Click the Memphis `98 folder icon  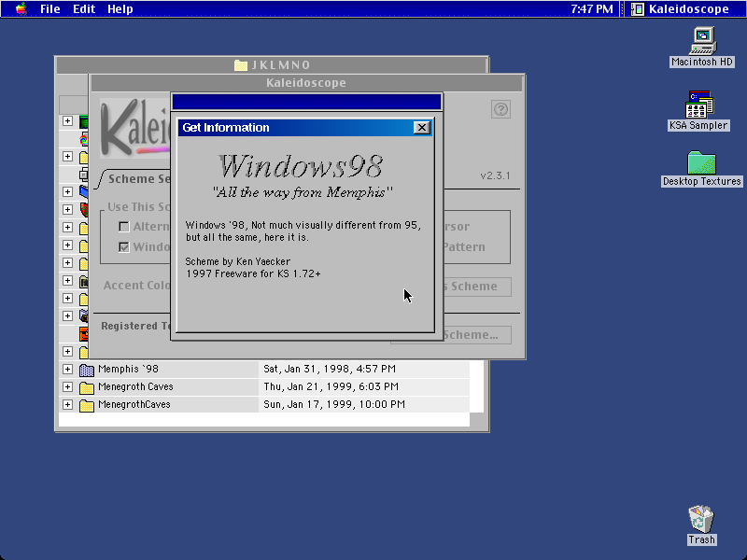[86, 370]
